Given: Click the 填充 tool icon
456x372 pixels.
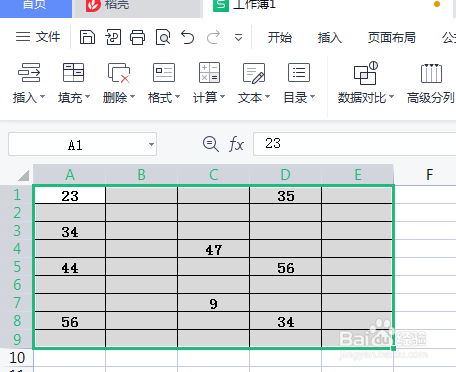Looking at the screenshot, I should click(73, 73).
